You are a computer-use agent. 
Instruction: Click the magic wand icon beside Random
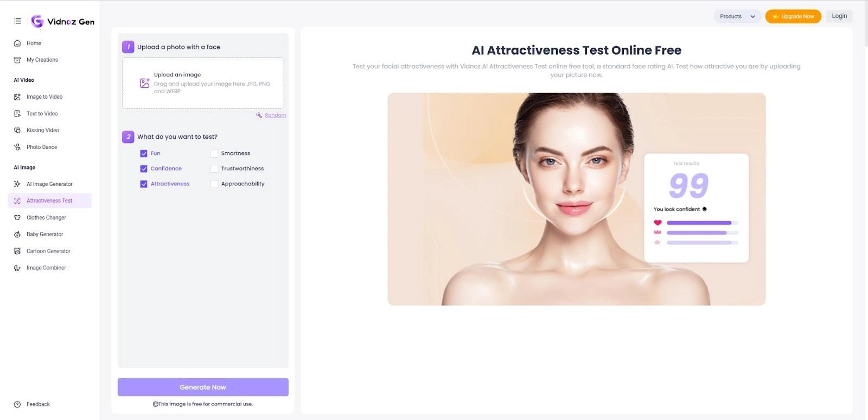pos(259,115)
